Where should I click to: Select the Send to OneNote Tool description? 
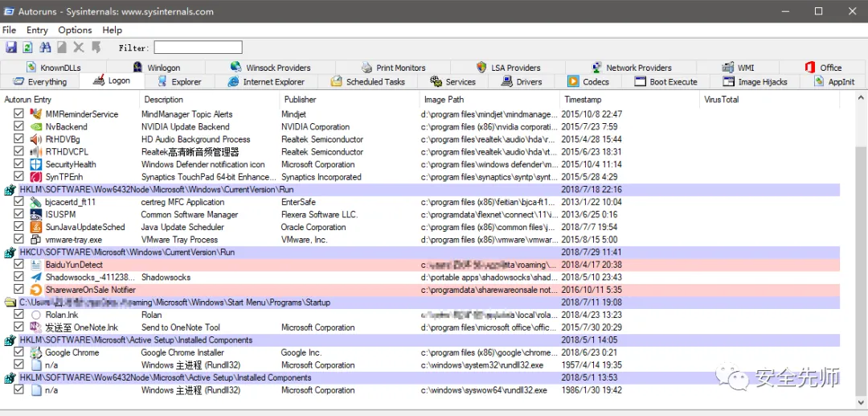click(181, 327)
